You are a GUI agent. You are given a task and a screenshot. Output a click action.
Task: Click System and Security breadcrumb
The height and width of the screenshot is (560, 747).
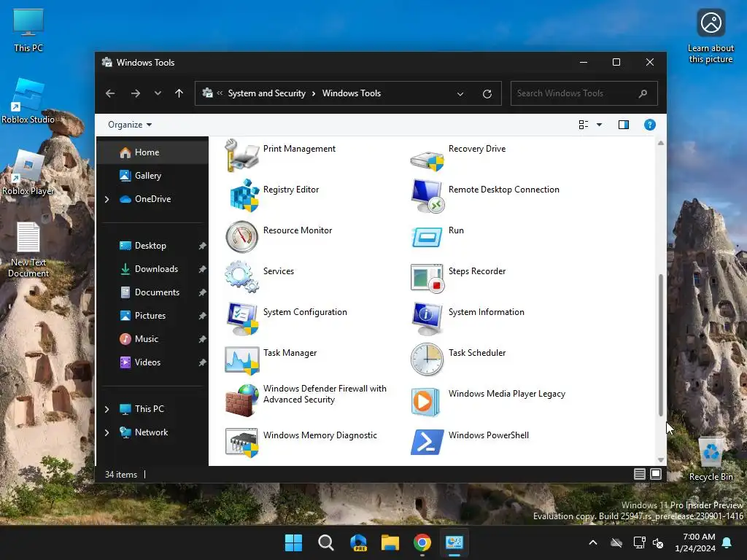click(x=266, y=93)
